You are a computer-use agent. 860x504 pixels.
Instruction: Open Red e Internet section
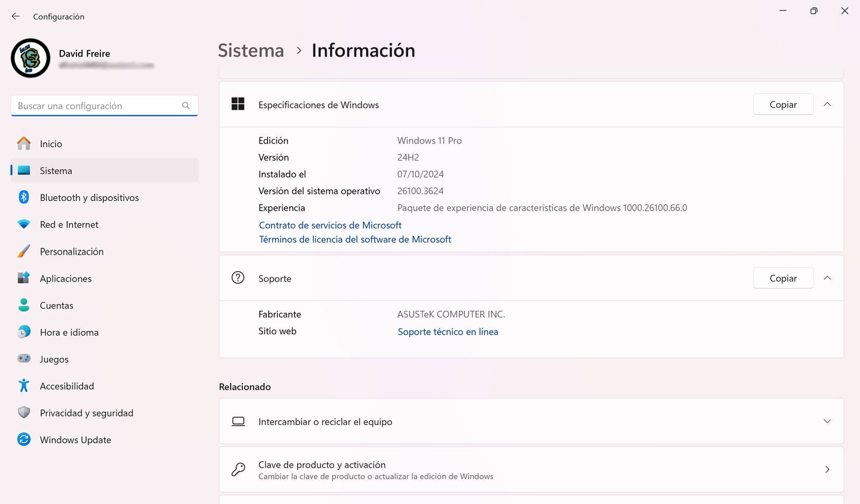69,225
